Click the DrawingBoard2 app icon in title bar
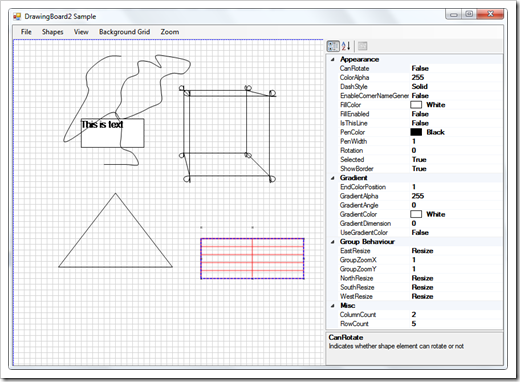Screen dimensions: 520x382 (x=17, y=16)
